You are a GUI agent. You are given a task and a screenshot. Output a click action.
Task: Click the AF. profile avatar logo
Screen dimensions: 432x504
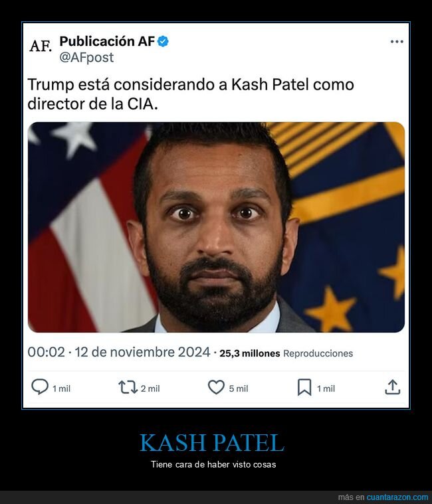click(41, 46)
